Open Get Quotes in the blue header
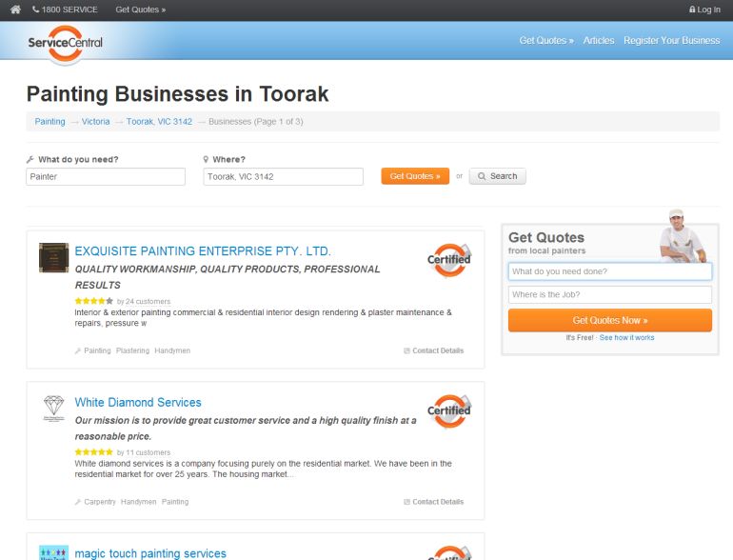 click(x=546, y=41)
